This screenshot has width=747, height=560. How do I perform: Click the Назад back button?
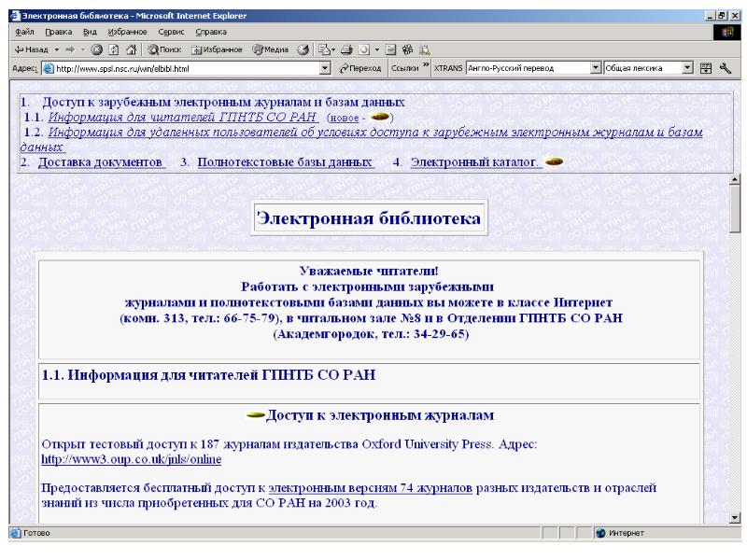click(23, 50)
